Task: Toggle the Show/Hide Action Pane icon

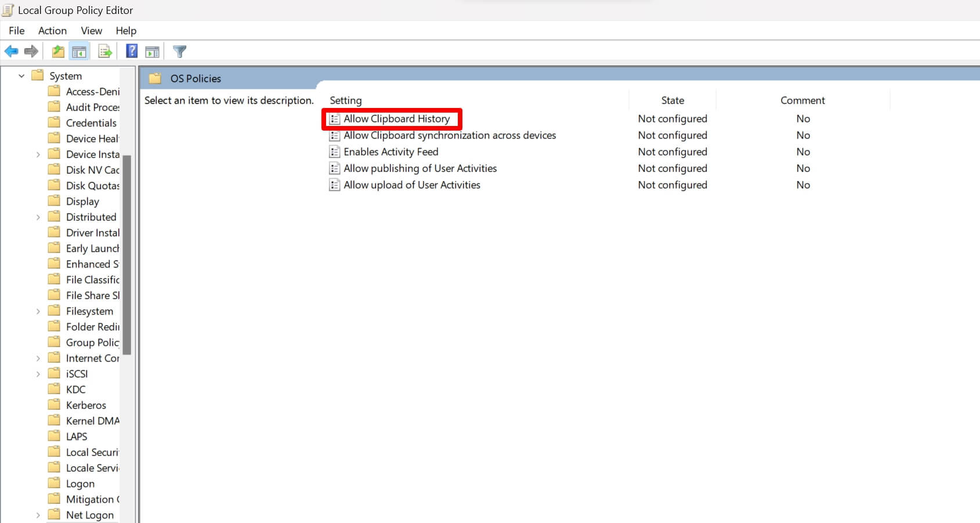Action: 152,52
